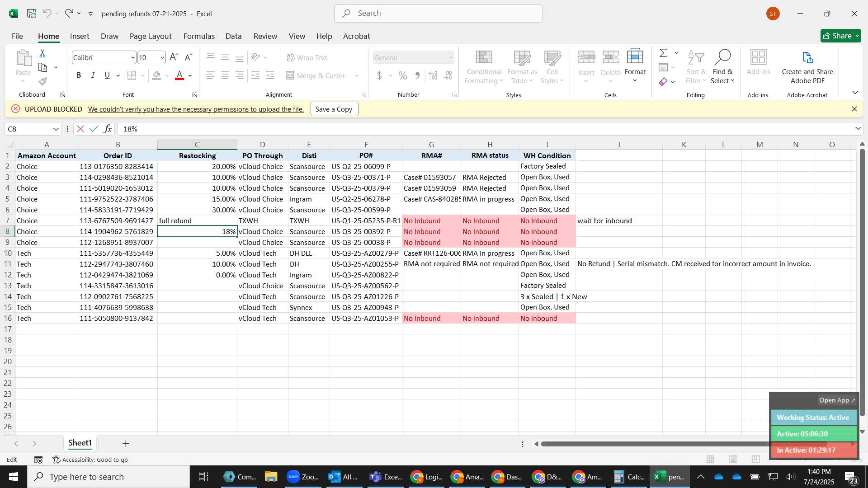Click the Redo arrow icon
The height and width of the screenshot is (488, 868).
[69, 14]
